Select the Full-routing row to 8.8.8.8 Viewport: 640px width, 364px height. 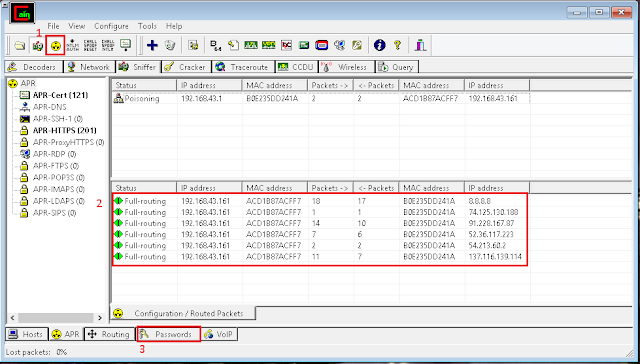pos(321,201)
